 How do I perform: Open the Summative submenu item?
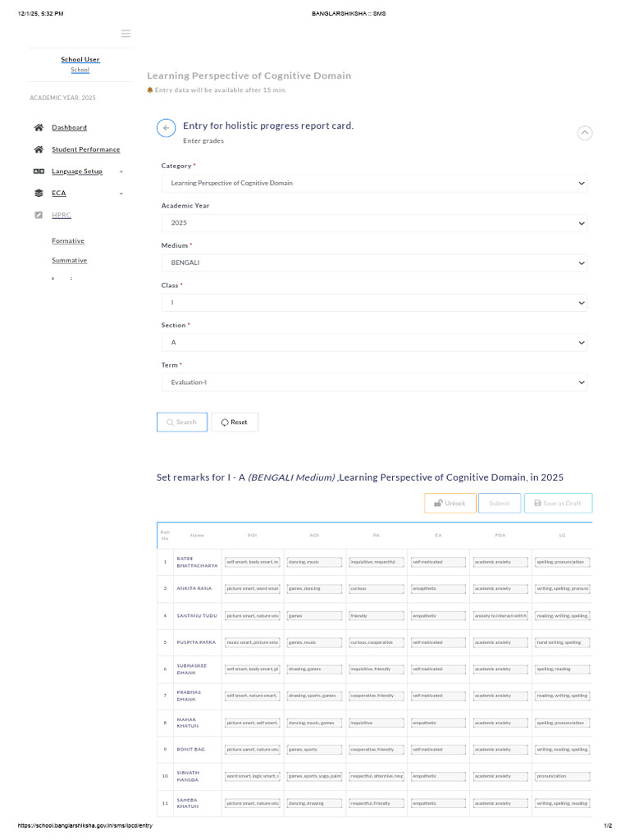69,260
